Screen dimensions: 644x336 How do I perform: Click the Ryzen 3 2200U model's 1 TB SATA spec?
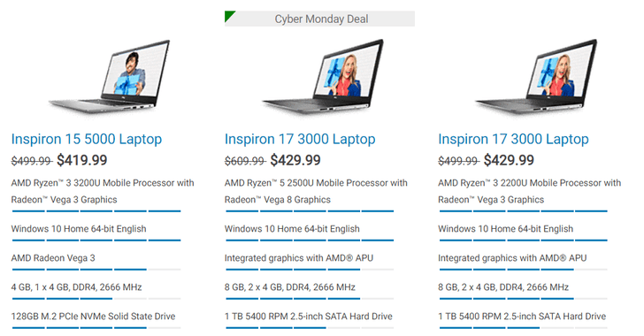coord(522,317)
